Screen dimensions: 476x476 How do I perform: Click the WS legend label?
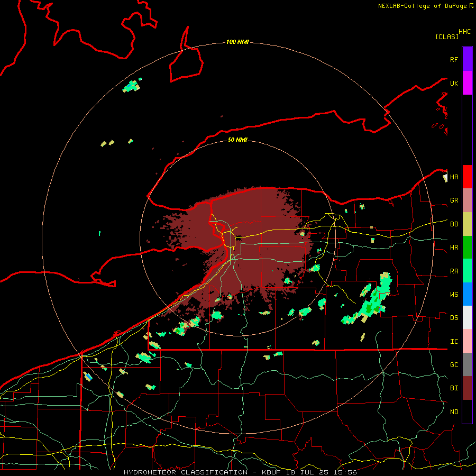pos(454,295)
